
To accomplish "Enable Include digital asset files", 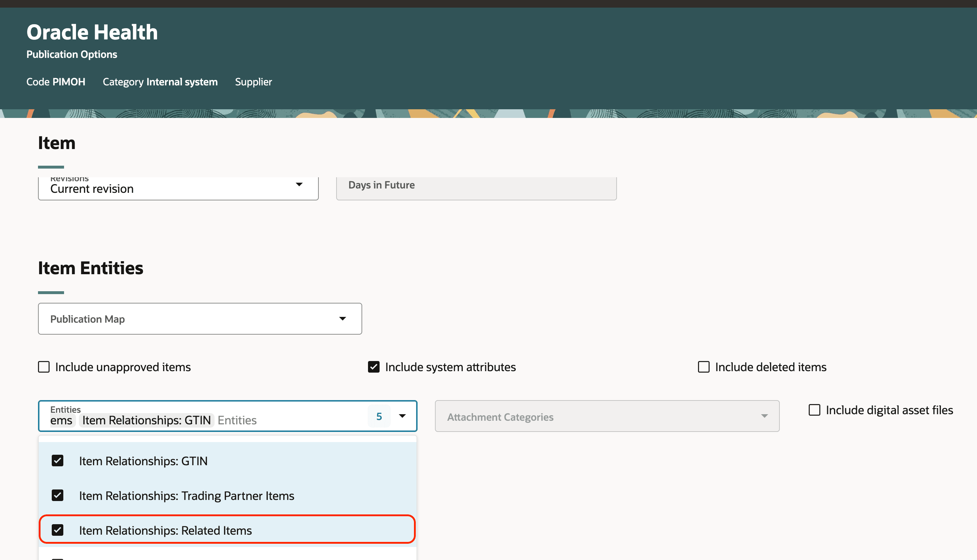I will 814,410.
